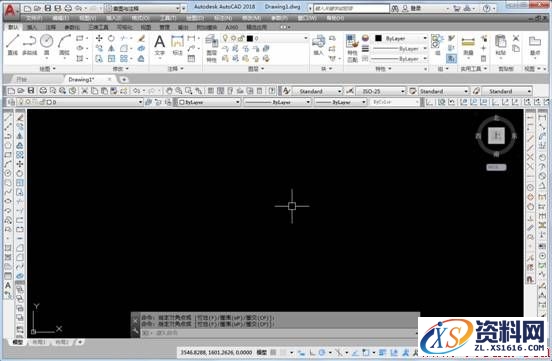
Task: Click the AutoCAD application menu logo
Action: click(11, 11)
